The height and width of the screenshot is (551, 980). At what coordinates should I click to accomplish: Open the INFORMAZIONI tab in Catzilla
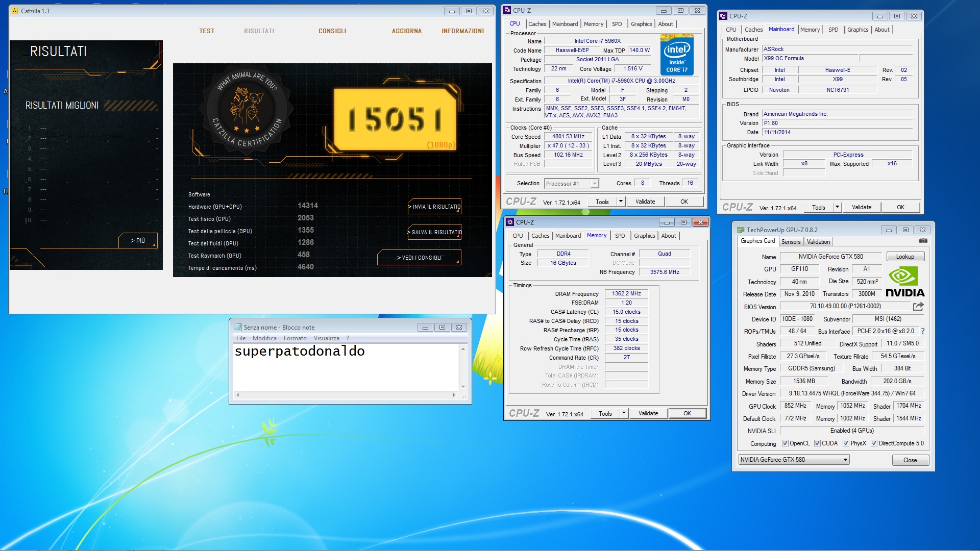coord(463,31)
